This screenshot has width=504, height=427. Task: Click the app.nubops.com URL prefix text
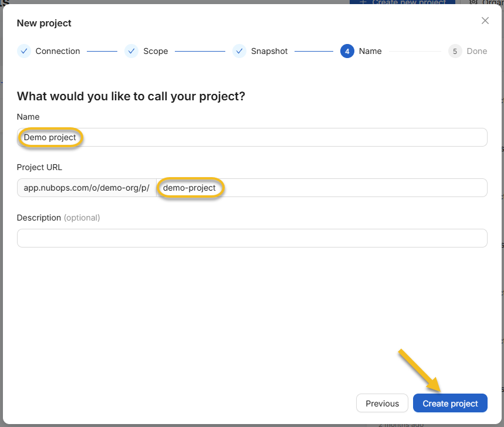click(x=86, y=188)
